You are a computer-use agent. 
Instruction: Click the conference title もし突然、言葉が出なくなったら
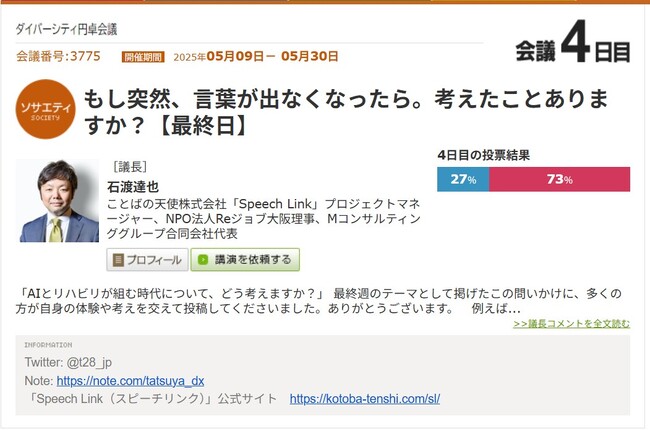pyautogui.click(x=346, y=112)
